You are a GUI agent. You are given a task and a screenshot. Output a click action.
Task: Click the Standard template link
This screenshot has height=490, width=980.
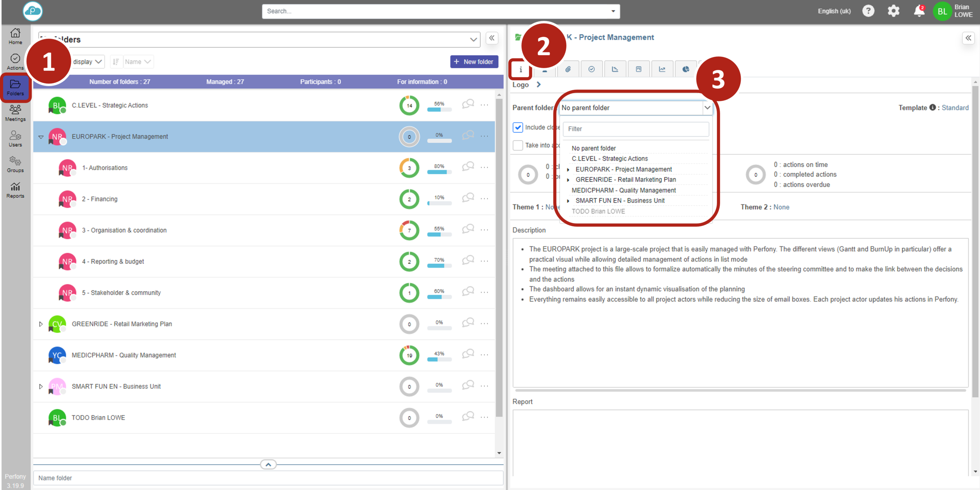click(x=954, y=108)
